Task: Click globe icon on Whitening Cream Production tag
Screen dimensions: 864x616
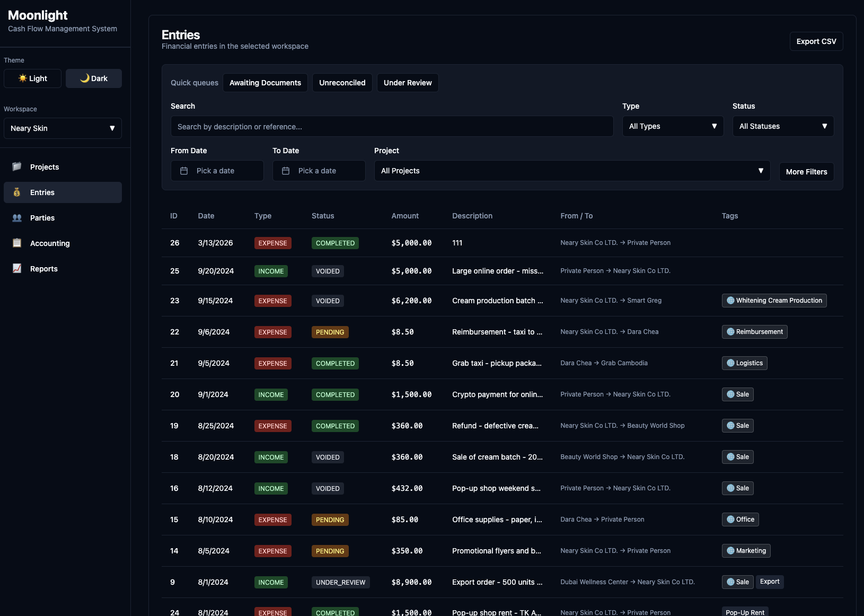Action: pyautogui.click(x=730, y=301)
